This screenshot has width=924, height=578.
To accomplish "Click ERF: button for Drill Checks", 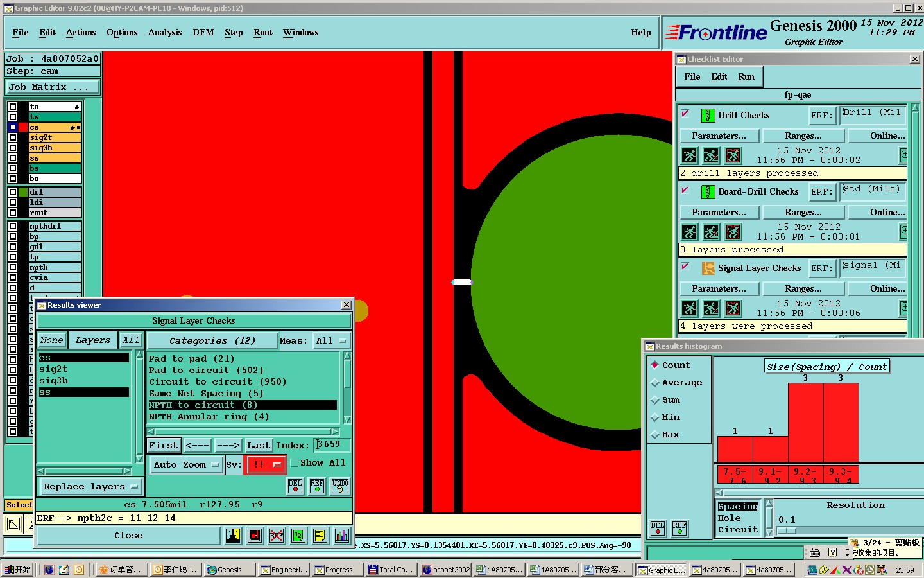I will click(x=821, y=116).
